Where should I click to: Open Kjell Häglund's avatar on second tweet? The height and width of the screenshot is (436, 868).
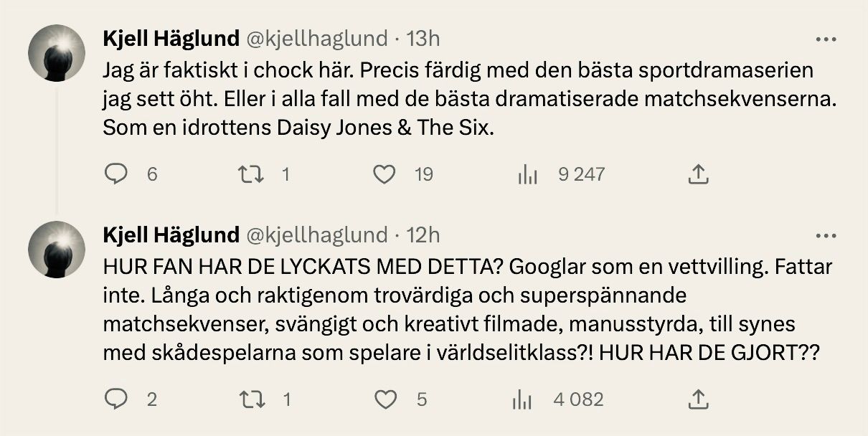57,250
